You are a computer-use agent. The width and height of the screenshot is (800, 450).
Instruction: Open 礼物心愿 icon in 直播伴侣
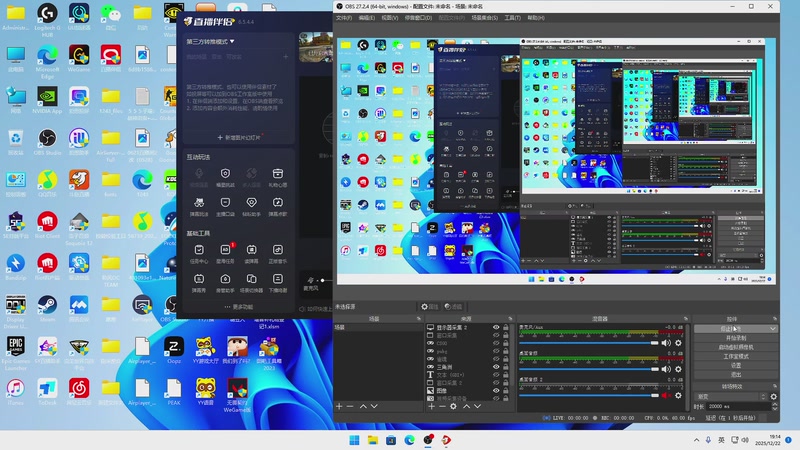278,178
